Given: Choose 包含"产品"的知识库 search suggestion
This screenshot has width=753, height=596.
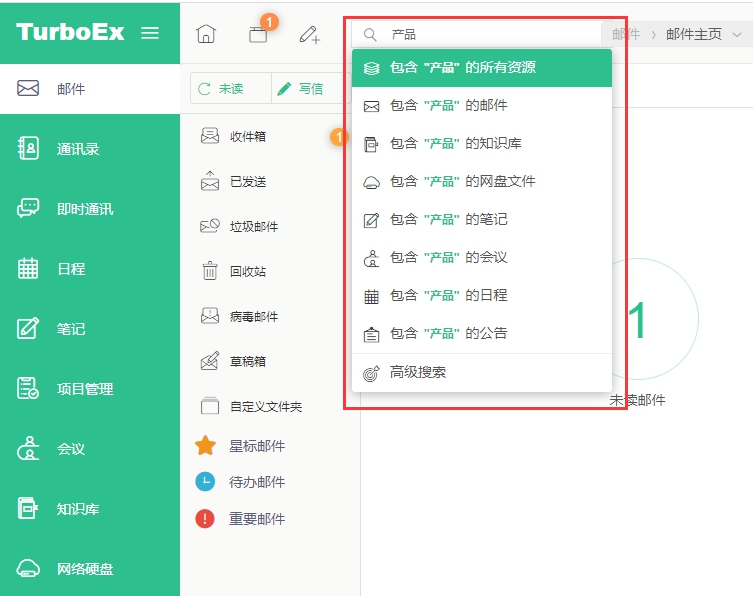Looking at the screenshot, I should coord(480,144).
